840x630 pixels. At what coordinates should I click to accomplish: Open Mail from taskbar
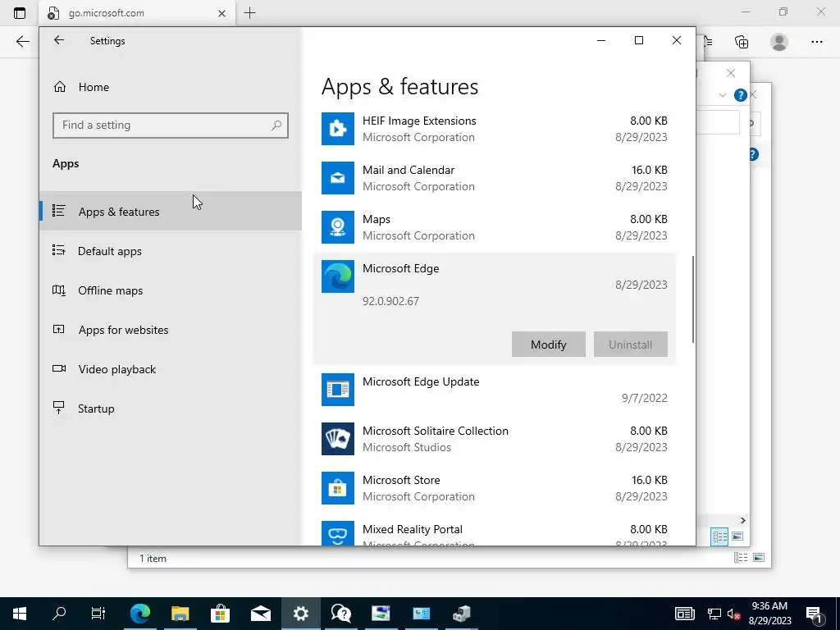260,614
